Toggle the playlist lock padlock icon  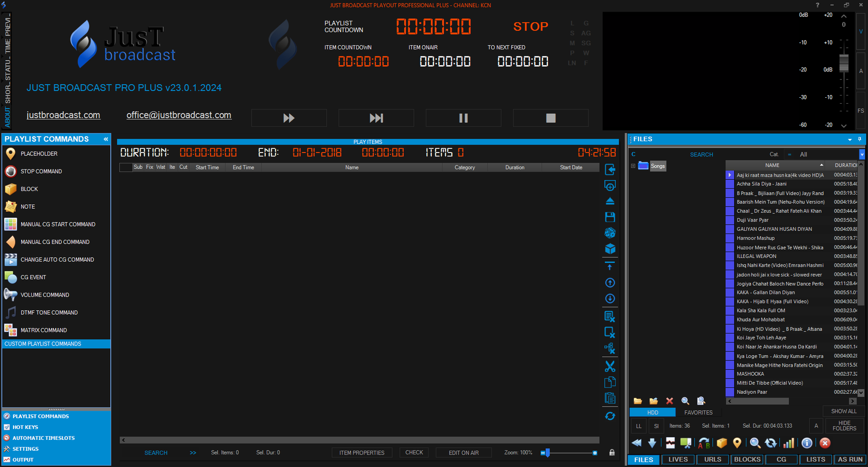coord(612,452)
